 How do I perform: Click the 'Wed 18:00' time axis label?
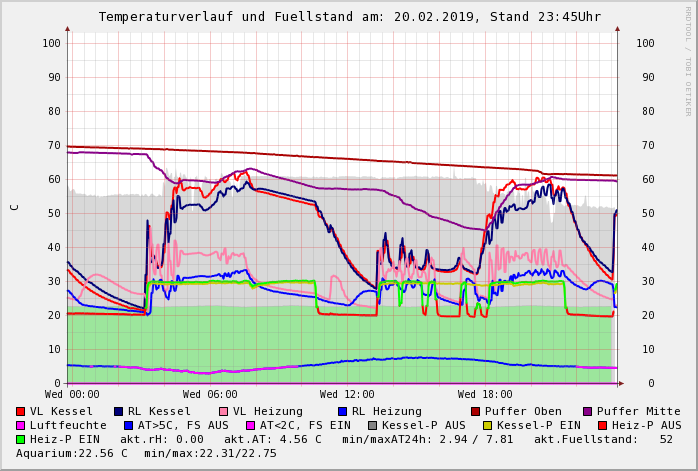(x=485, y=395)
